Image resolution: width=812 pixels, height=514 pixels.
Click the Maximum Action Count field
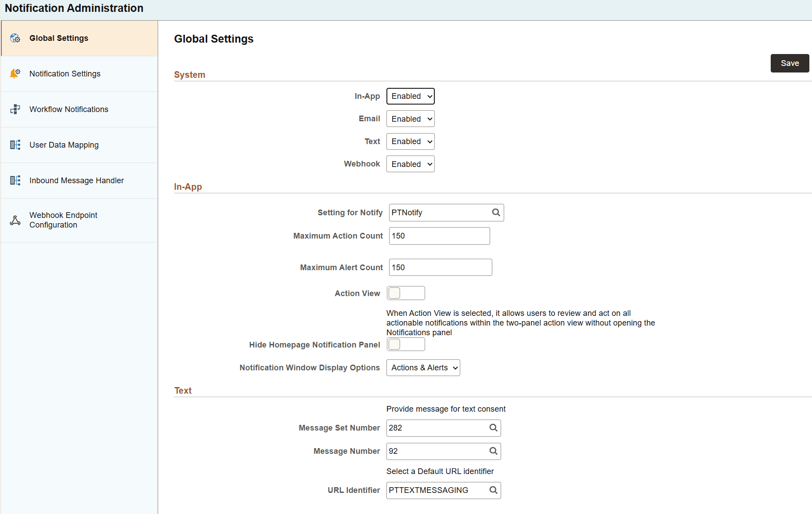(440, 236)
